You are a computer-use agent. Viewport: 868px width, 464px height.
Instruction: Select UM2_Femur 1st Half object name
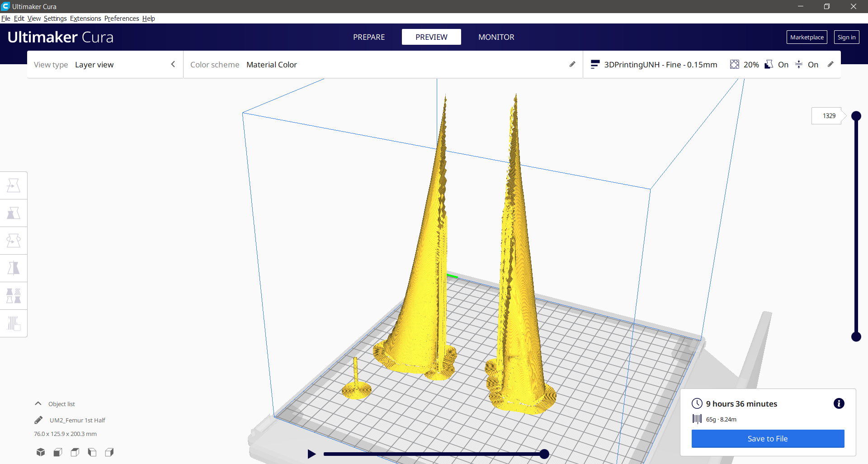77,420
